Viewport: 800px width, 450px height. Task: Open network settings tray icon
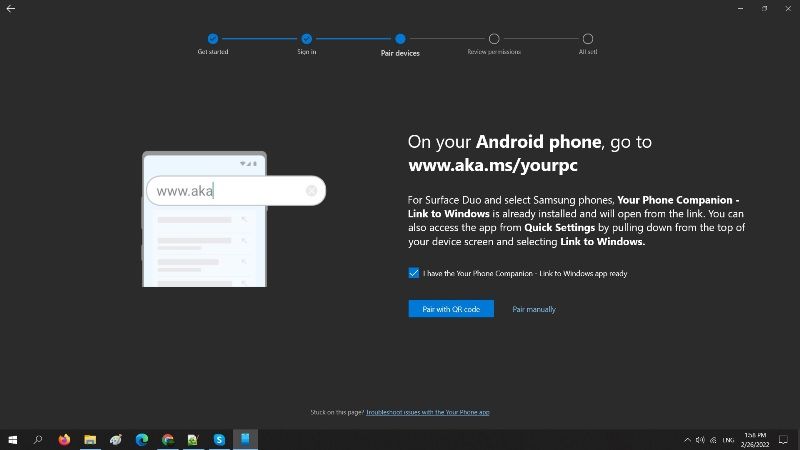pyautogui.click(x=713, y=440)
